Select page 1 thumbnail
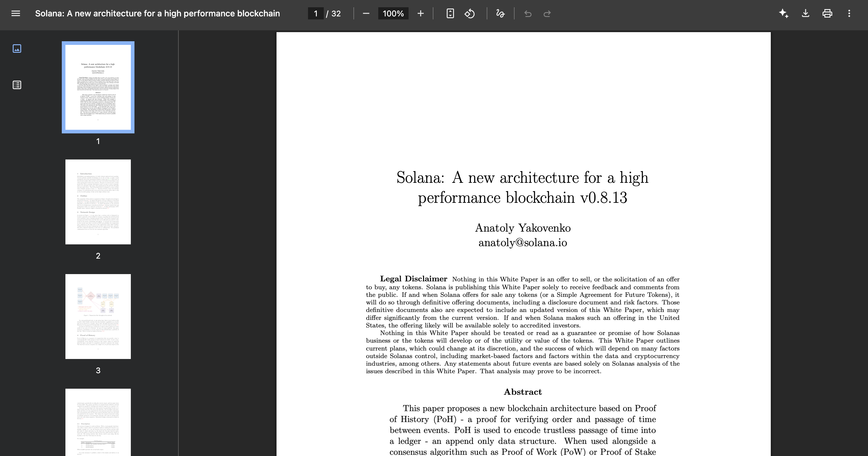868x456 pixels. 98,87
